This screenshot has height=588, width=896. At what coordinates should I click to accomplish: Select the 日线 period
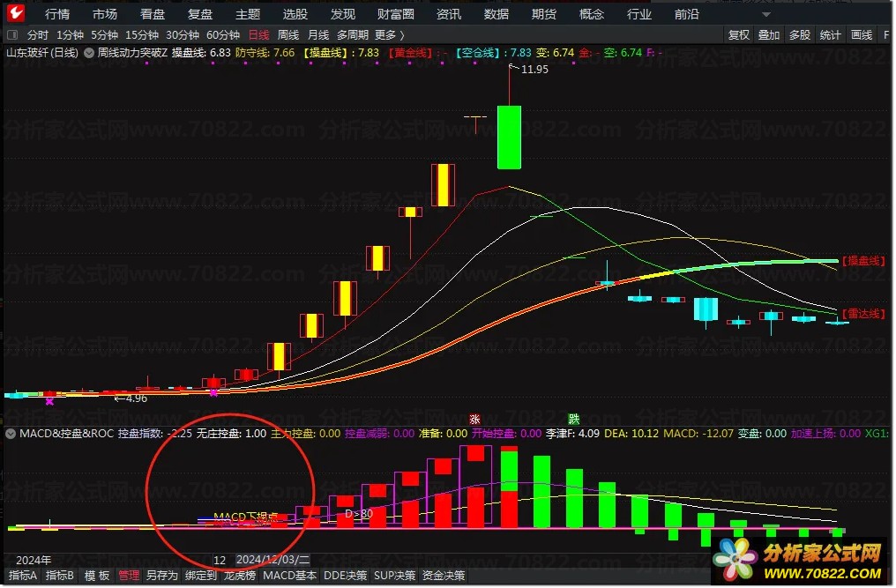(259, 35)
